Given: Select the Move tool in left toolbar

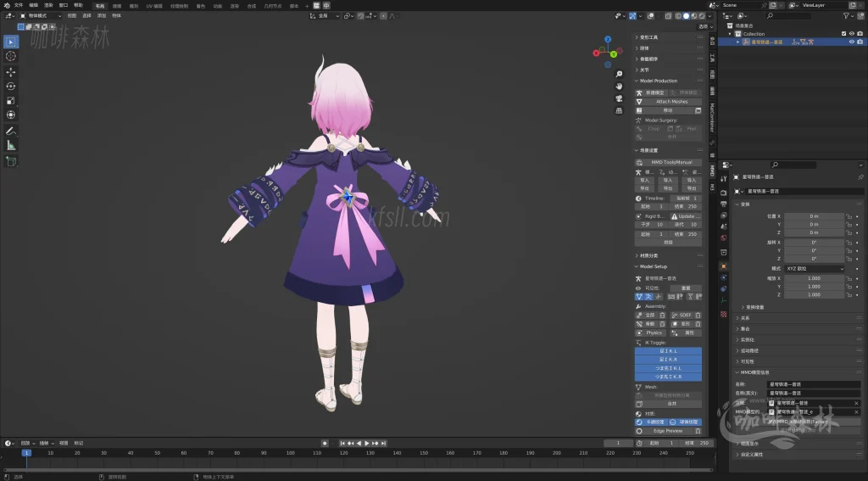Looking at the screenshot, I should 10,72.
